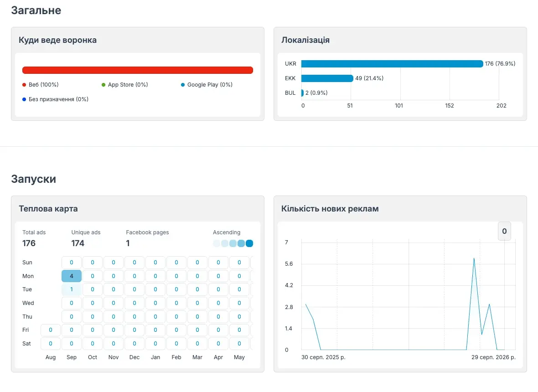
Task: Open the Tuesday September heatmap cell showing 1
Action: pyautogui.click(x=72, y=289)
